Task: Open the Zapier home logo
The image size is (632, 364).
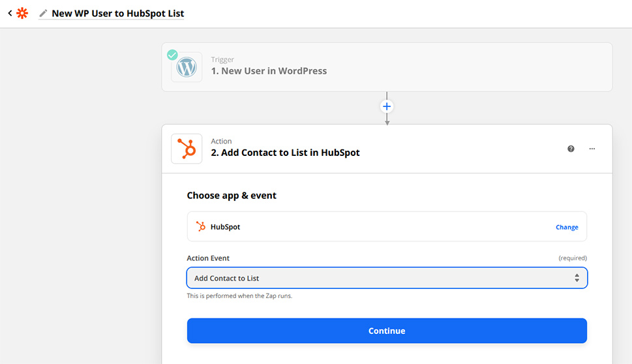Action: 22,13
